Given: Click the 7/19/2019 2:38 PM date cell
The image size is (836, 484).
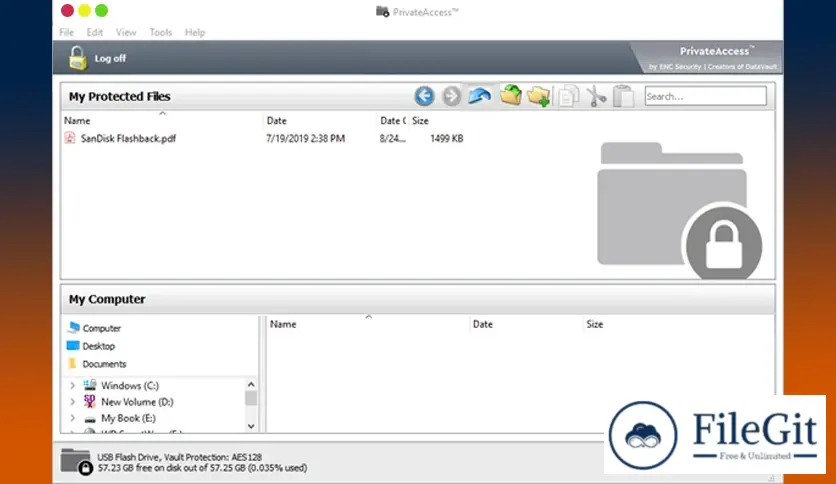Looking at the screenshot, I should [306, 139].
